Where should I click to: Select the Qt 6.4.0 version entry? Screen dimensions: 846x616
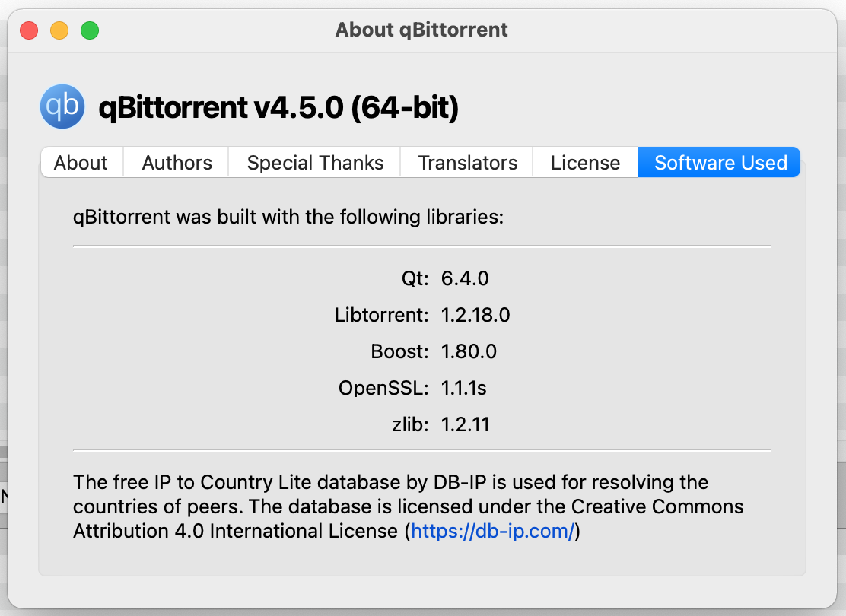(445, 278)
